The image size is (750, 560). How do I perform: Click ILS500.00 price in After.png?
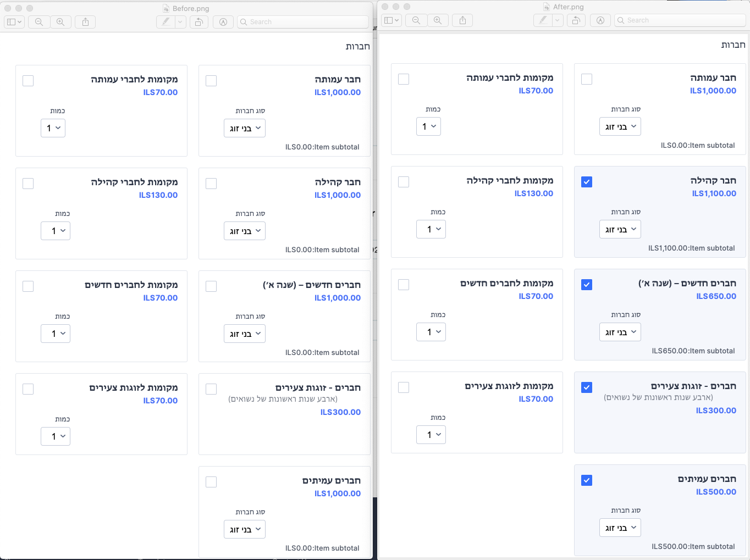point(716,492)
